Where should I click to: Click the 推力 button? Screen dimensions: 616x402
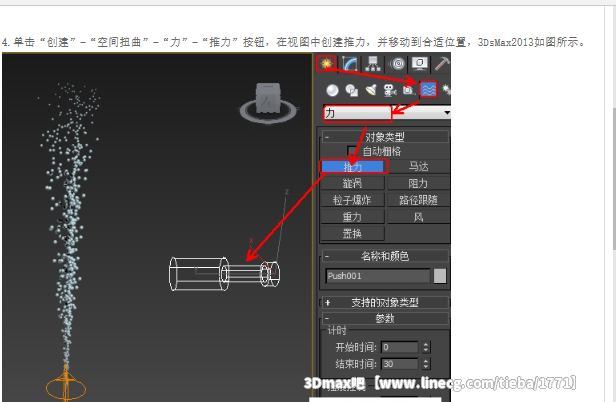coord(353,167)
